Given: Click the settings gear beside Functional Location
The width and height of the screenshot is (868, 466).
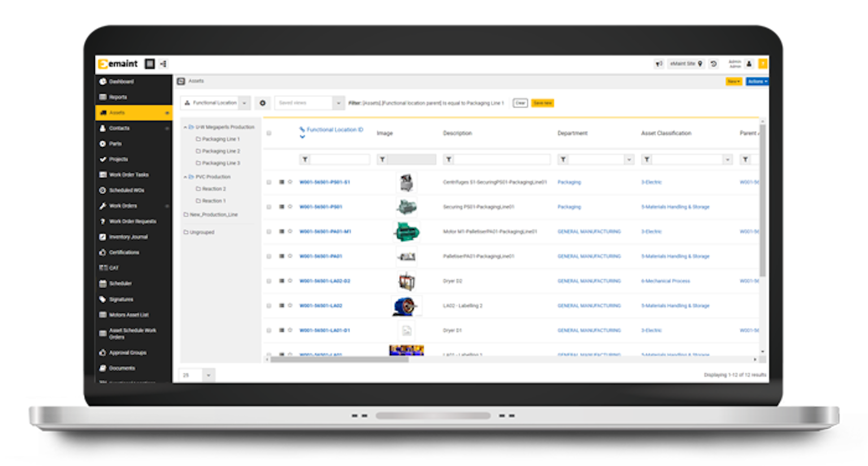Looking at the screenshot, I should tap(261, 103).
